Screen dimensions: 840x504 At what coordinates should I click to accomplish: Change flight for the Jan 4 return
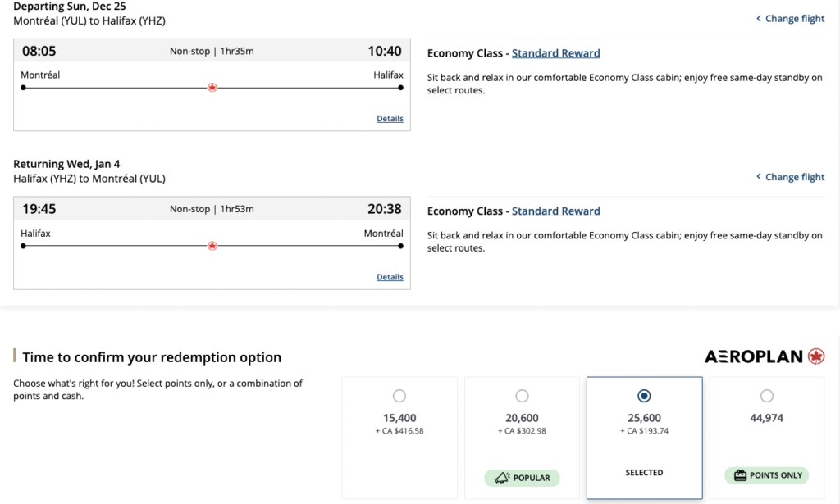(x=794, y=177)
